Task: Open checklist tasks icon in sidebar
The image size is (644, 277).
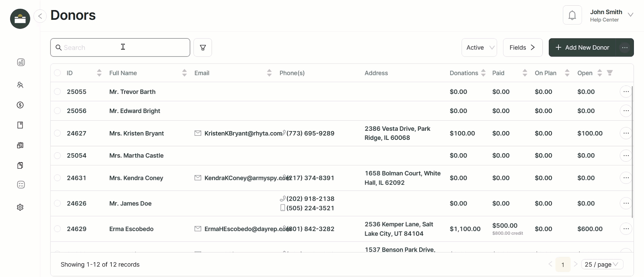Action: coord(21,185)
